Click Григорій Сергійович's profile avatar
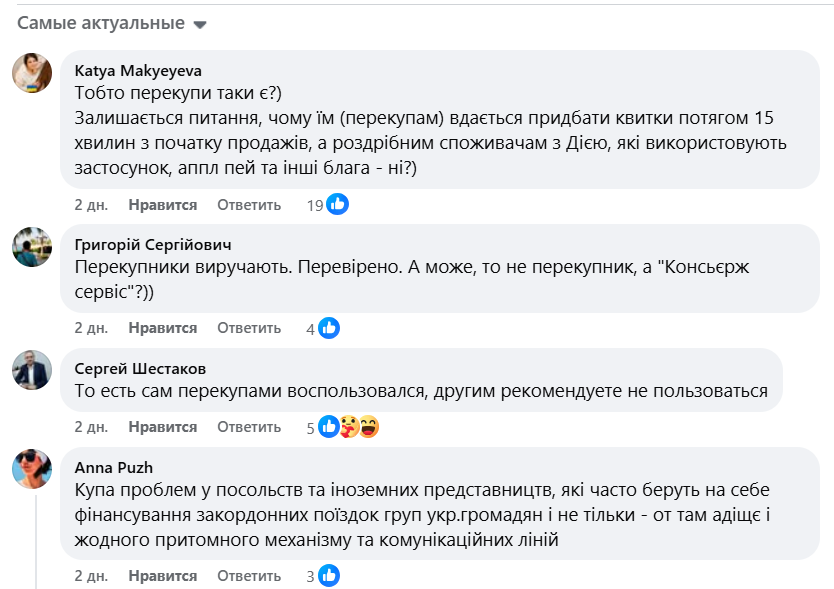 [32, 246]
